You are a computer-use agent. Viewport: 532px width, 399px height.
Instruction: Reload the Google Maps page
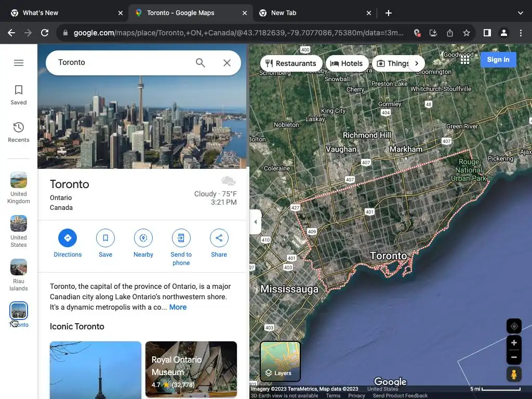tap(45, 33)
